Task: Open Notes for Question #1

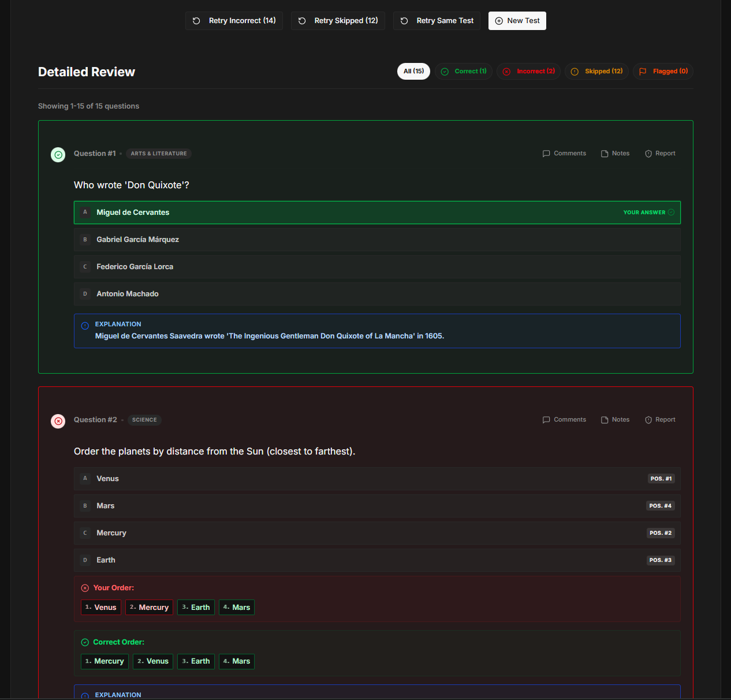Action: point(615,154)
